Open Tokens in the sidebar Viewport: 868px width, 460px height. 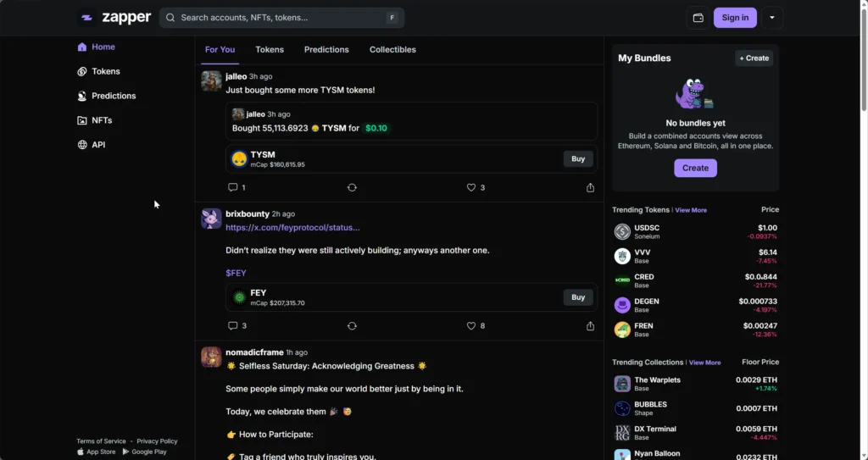click(98, 71)
